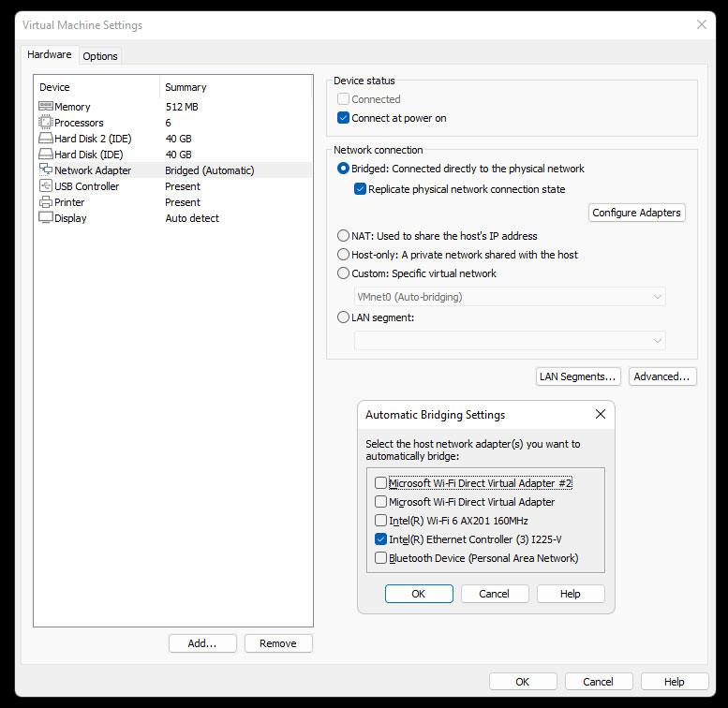Select the Display monitor icon
728x708 pixels.
coord(46,218)
